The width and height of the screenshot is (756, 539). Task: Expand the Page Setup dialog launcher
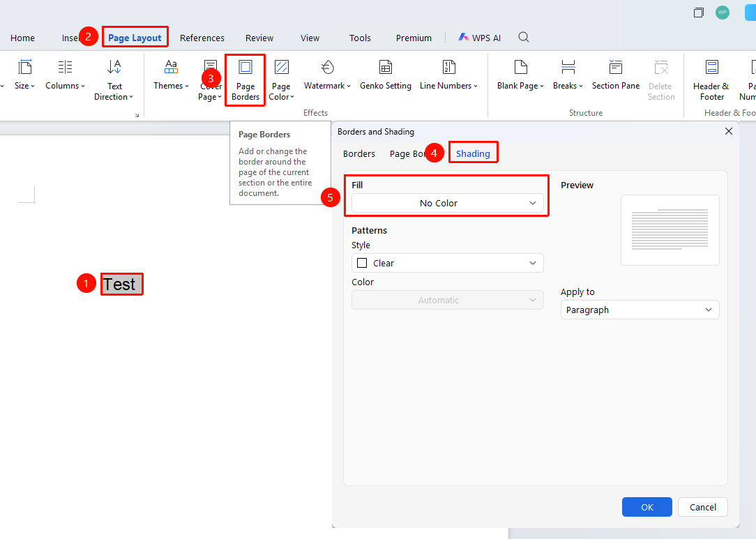click(137, 115)
